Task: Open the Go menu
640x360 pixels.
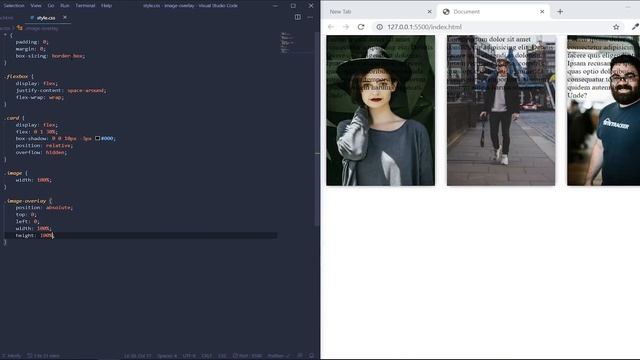Action: pyautogui.click(x=51, y=6)
